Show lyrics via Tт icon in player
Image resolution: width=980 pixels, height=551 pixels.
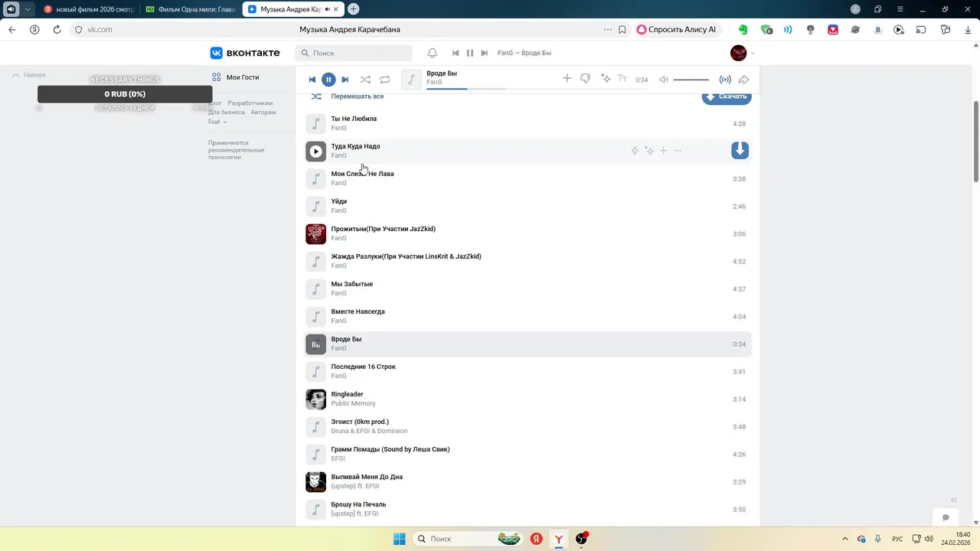[622, 79]
